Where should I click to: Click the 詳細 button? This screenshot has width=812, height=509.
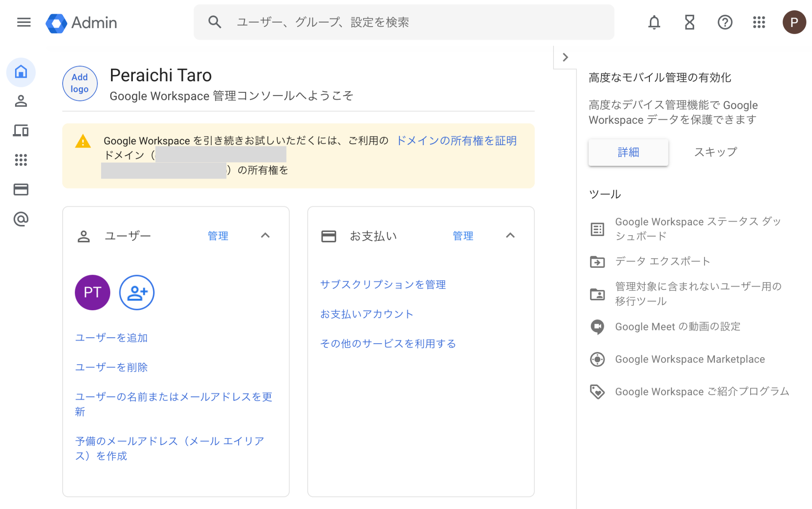click(628, 152)
